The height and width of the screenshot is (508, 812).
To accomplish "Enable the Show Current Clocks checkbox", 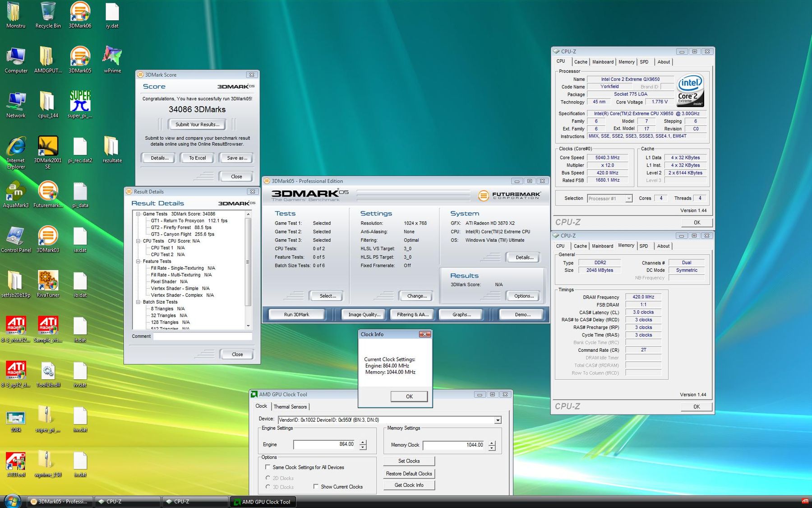I will tap(316, 487).
